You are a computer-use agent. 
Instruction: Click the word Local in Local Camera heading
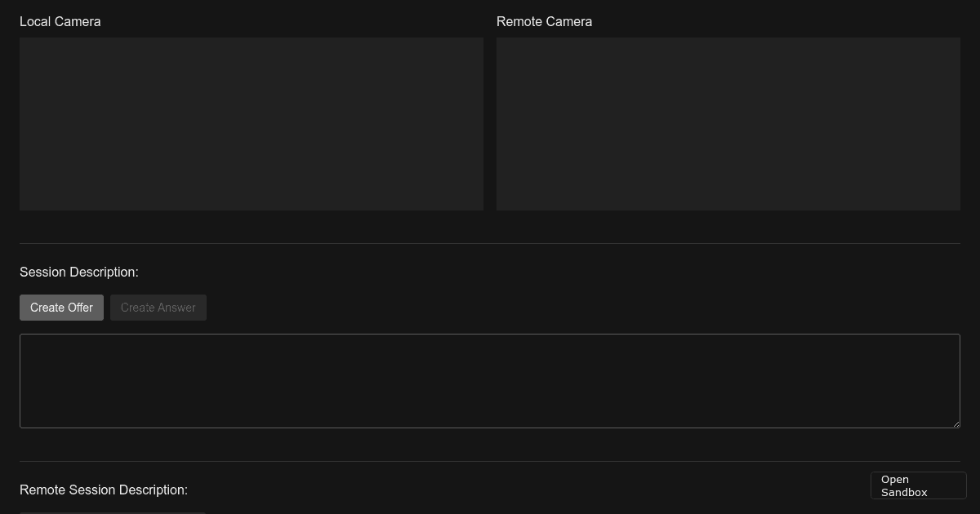point(35,22)
